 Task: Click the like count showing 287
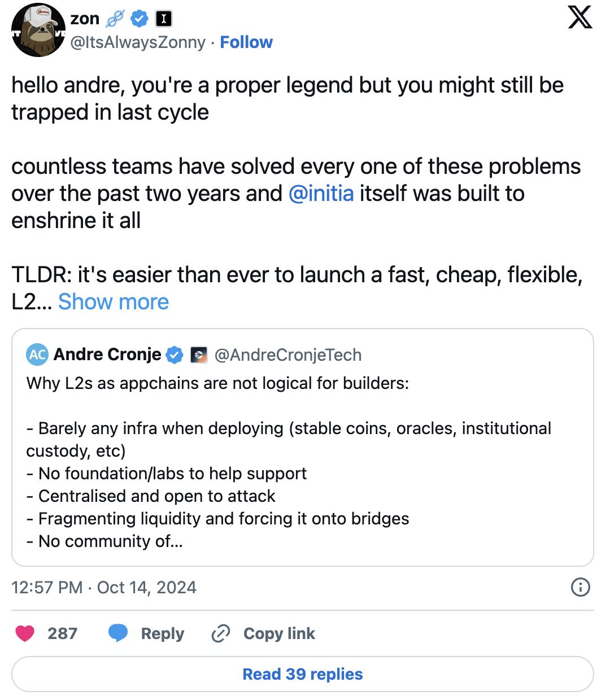[x=63, y=633]
